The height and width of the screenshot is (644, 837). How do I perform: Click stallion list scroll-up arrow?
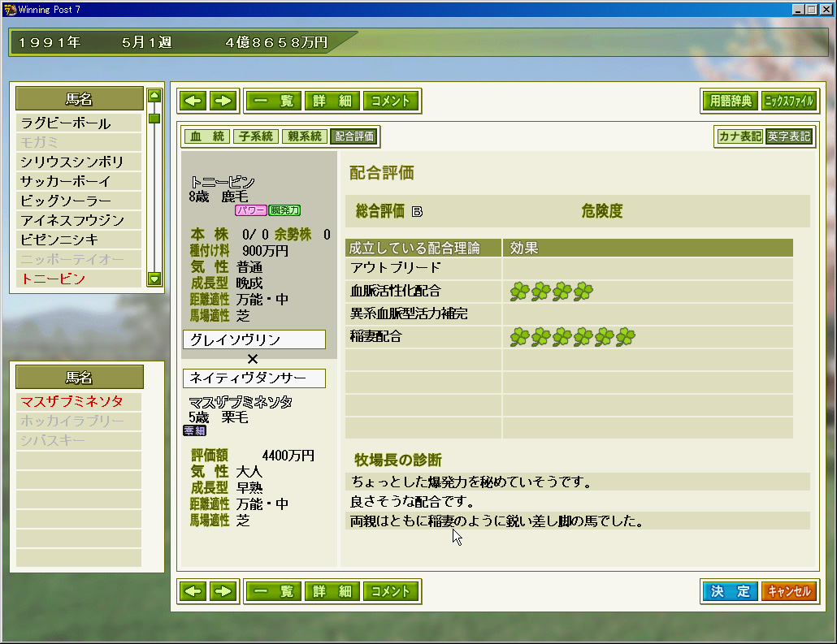pos(154,96)
